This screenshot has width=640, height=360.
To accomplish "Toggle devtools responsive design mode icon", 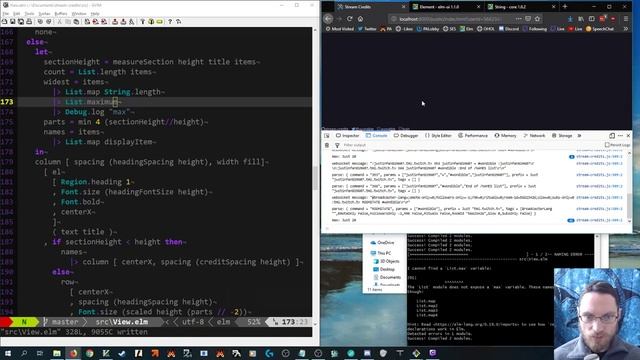I will (x=612, y=136).
